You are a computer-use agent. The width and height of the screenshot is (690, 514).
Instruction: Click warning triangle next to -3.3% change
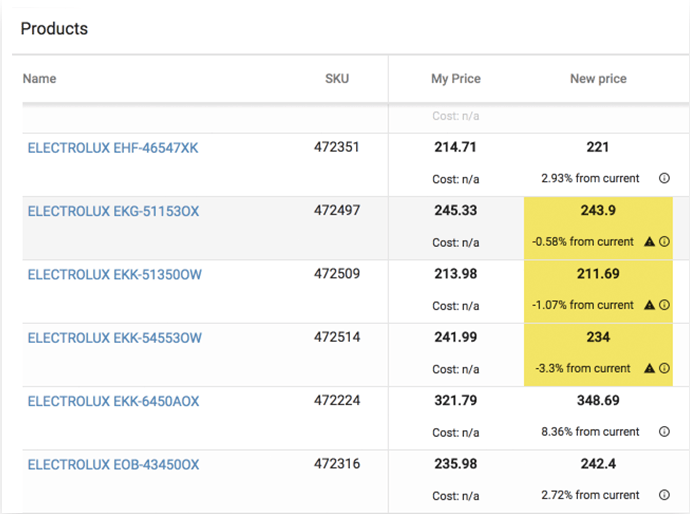click(650, 368)
